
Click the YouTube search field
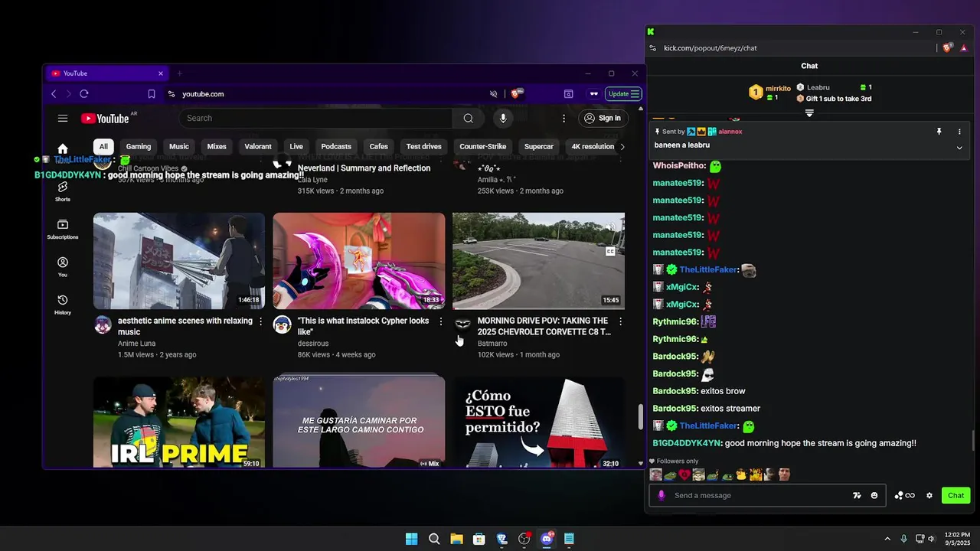(315, 118)
